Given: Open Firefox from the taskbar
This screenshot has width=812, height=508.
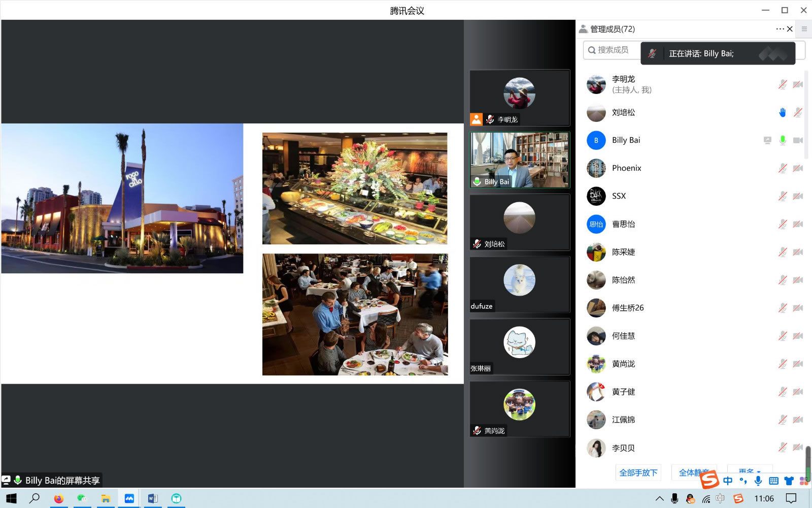Looking at the screenshot, I should click(x=58, y=498).
